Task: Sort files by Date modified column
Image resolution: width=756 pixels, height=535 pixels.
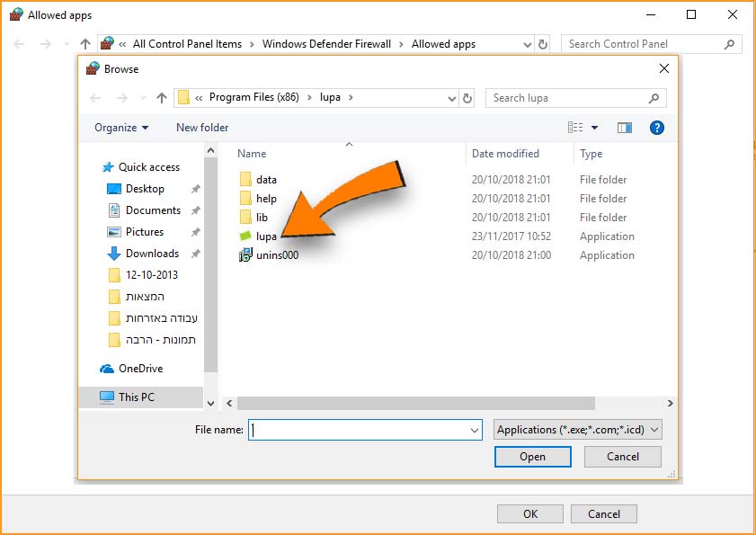Action: 505,154
